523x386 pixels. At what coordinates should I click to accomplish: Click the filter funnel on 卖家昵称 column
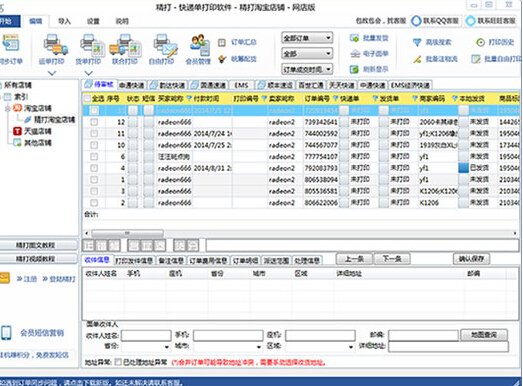point(264,98)
